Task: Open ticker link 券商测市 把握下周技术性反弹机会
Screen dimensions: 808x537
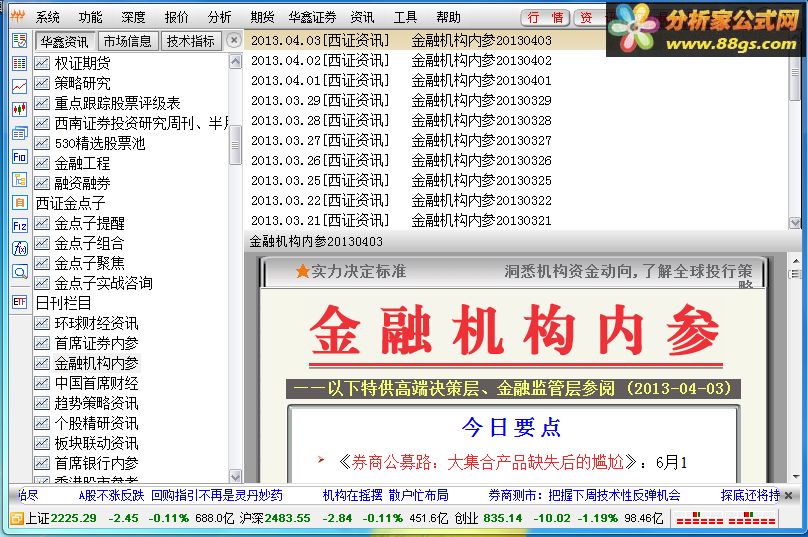Action: pyautogui.click(x=584, y=495)
